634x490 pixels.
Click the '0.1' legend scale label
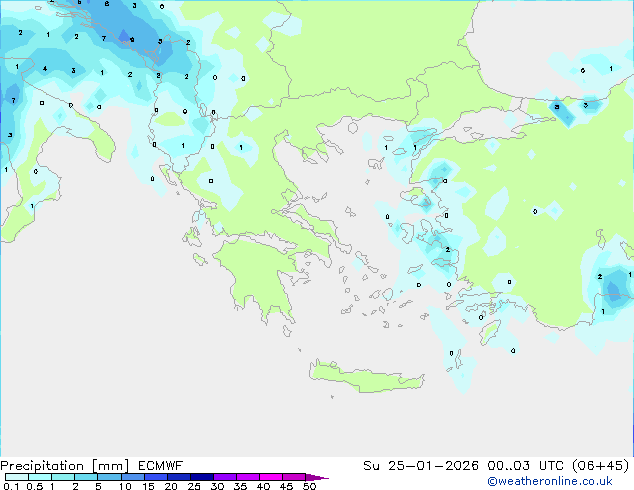click(x=11, y=486)
